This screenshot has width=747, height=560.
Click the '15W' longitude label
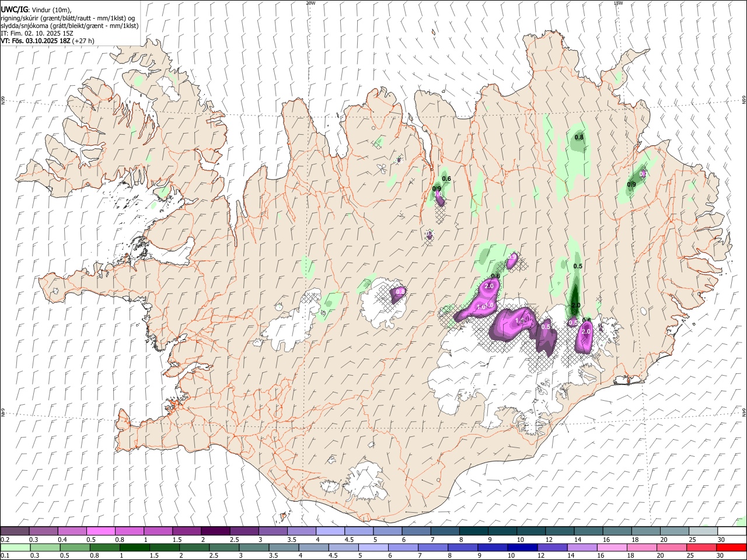[x=618, y=3]
